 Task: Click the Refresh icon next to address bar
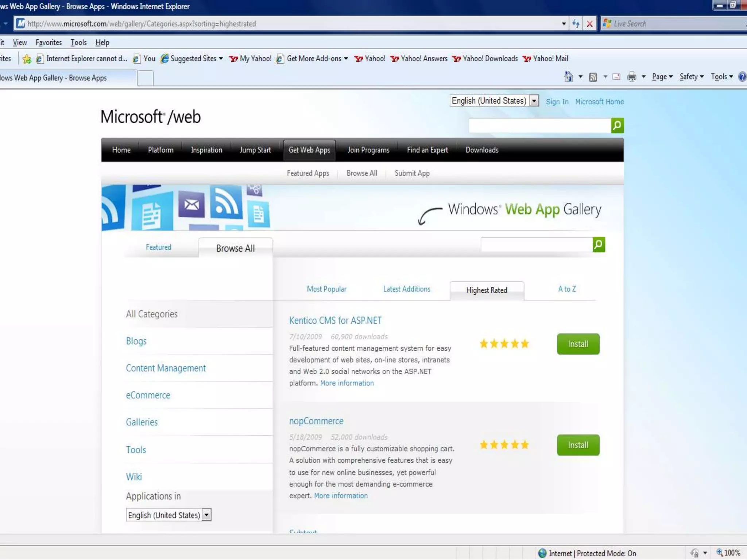coord(576,24)
